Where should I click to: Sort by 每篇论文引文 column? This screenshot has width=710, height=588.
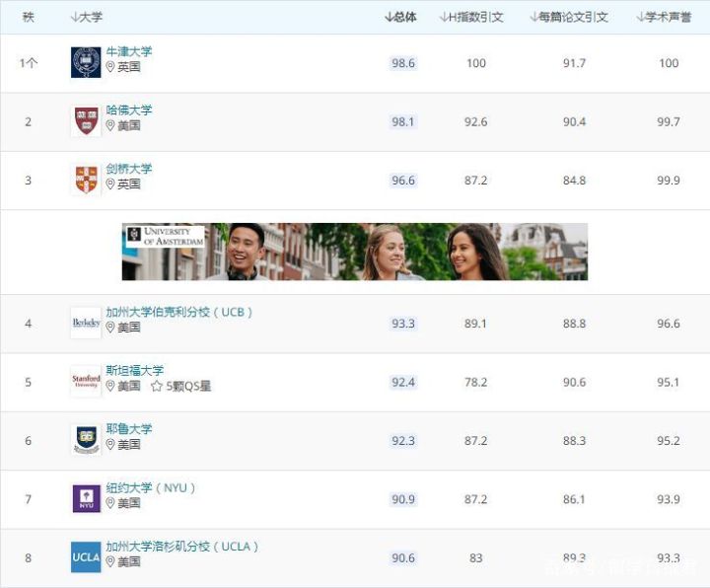click(x=569, y=17)
